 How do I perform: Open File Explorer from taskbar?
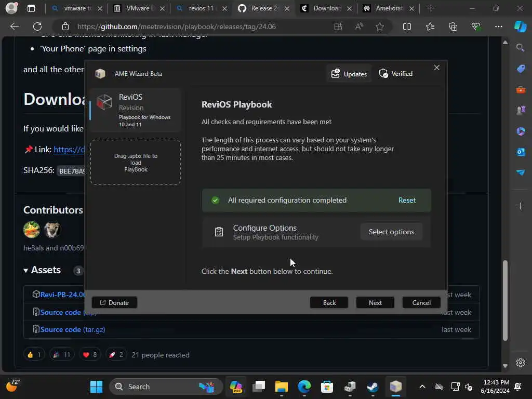(x=281, y=387)
